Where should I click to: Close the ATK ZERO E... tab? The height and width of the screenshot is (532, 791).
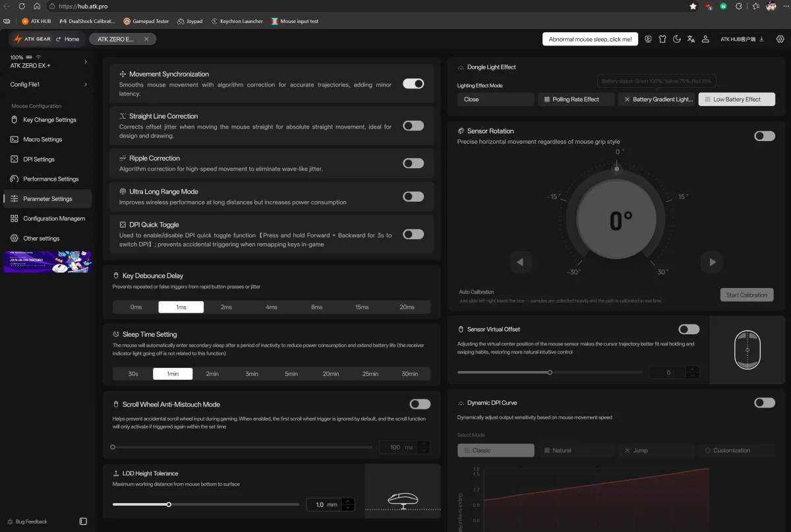coord(146,39)
